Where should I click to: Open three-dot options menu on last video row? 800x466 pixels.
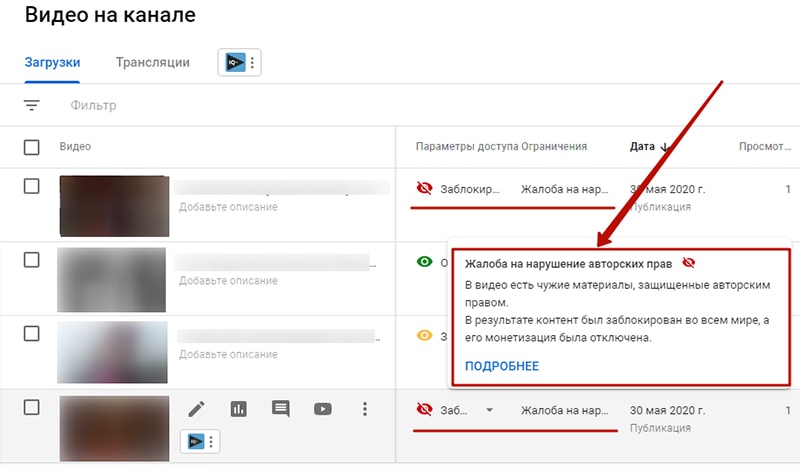click(x=365, y=408)
